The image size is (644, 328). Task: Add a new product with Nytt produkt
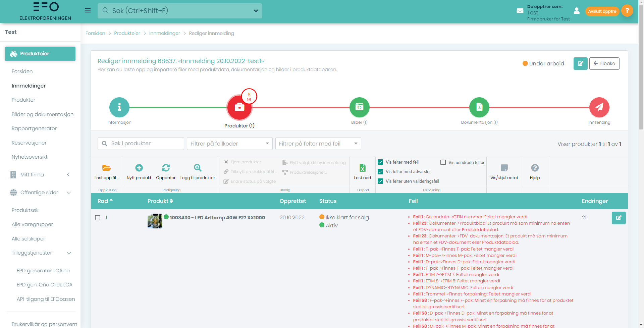[139, 168]
